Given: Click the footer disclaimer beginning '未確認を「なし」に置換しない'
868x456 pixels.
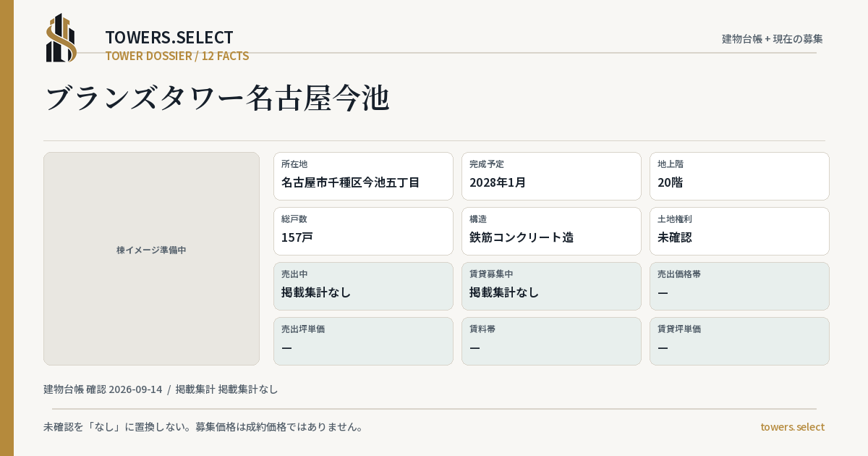Looking at the screenshot, I should (x=203, y=427).
